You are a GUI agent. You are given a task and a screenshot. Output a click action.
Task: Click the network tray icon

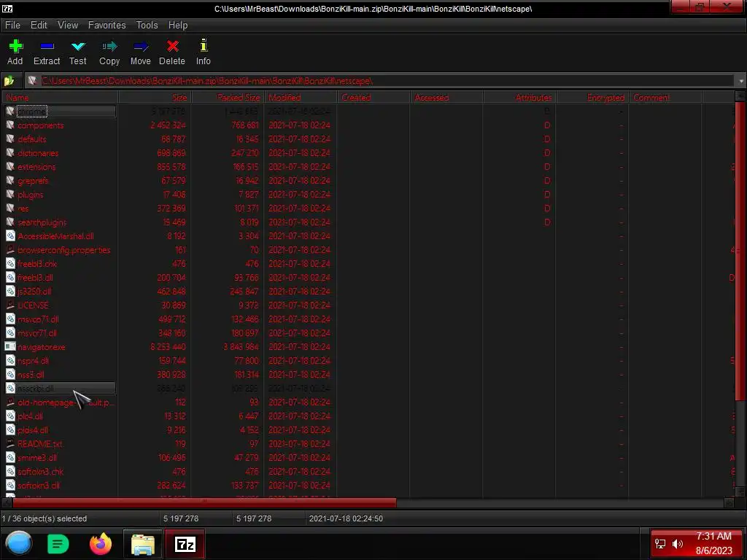pos(660,544)
